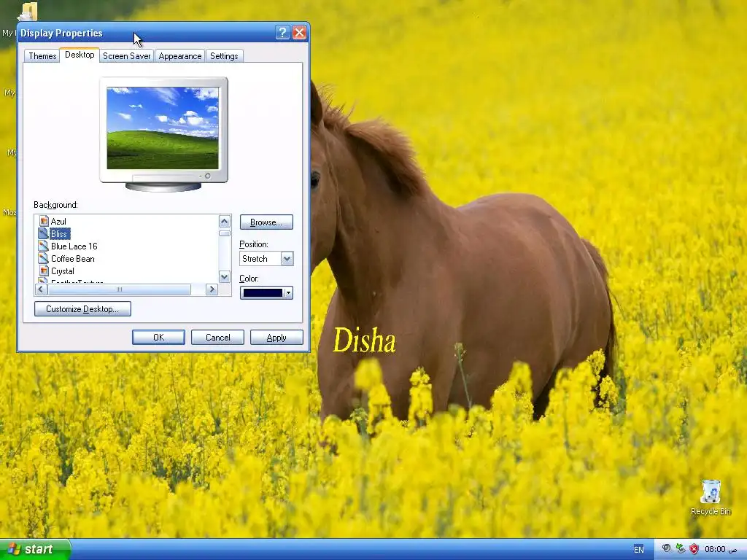Click the horizontal scrollbar thumb
The image size is (747, 560).
point(119,289)
